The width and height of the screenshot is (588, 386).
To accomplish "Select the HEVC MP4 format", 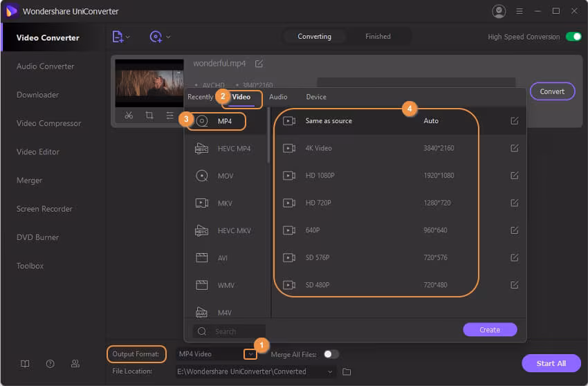I will pyautogui.click(x=226, y=149).
